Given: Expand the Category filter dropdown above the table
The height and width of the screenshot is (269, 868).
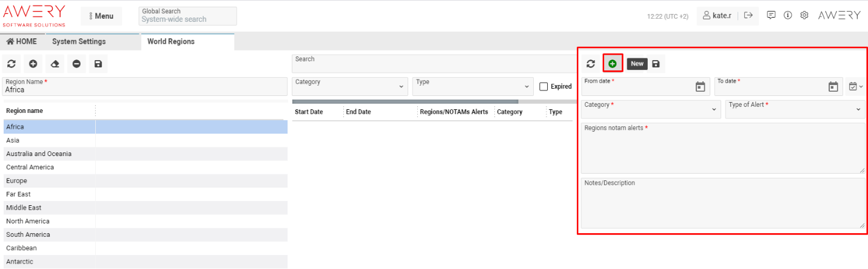Looking at the screenshot, I should click(x=350, y=86).
